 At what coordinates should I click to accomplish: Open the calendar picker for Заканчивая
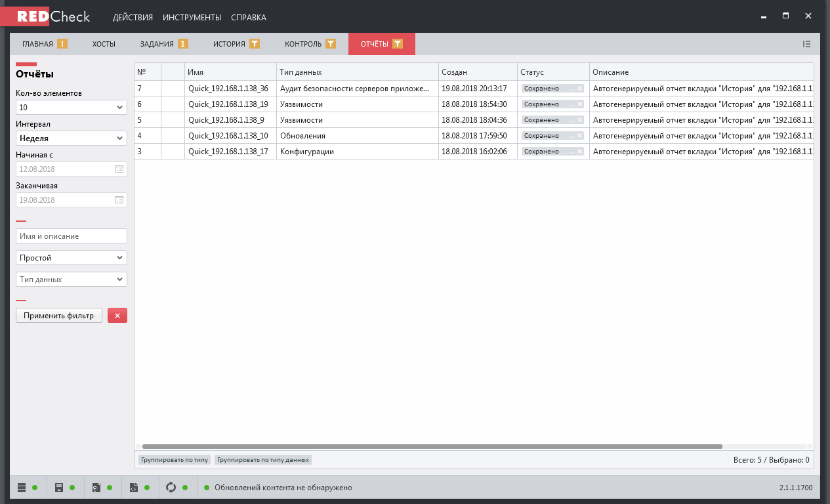(x=119, y=199)
